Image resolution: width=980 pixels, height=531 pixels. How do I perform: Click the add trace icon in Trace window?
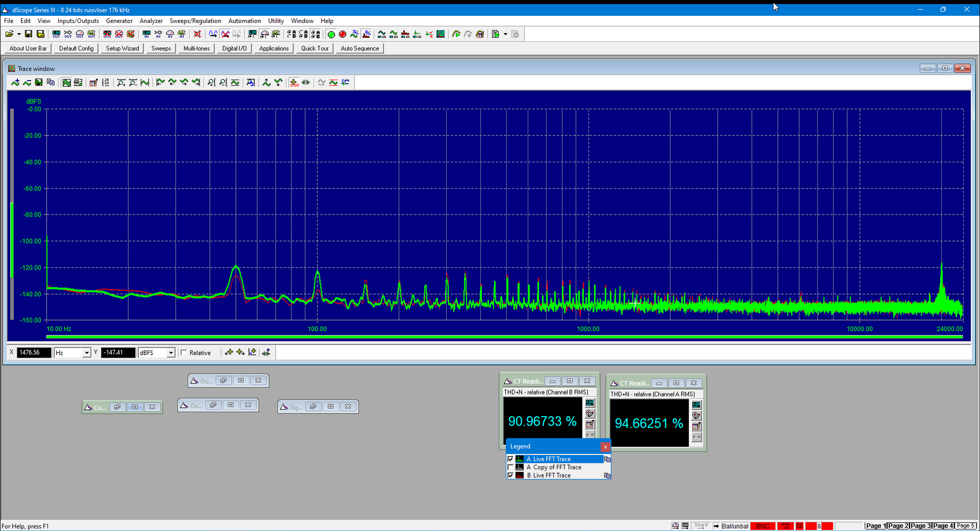pos(15,82)
